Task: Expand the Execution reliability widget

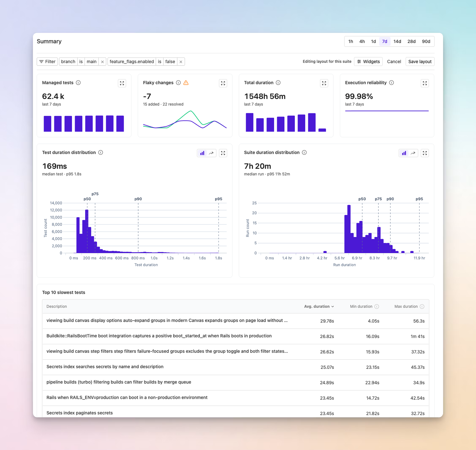Action: (425, 83)
